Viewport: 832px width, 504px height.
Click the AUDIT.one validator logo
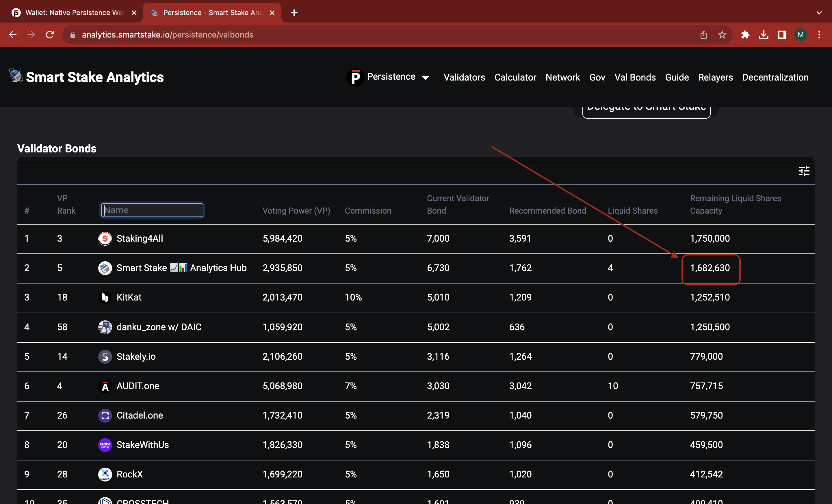click(x=105, y=386)
